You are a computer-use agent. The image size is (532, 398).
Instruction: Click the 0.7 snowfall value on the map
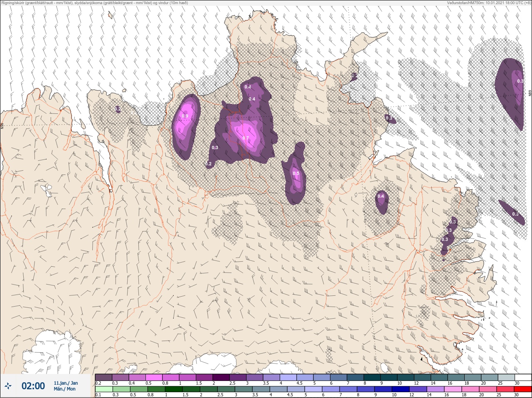245,138
